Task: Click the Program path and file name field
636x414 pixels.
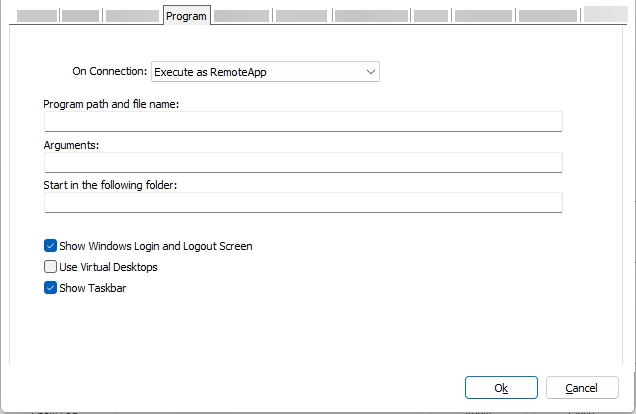Action: tap(303, 122)
